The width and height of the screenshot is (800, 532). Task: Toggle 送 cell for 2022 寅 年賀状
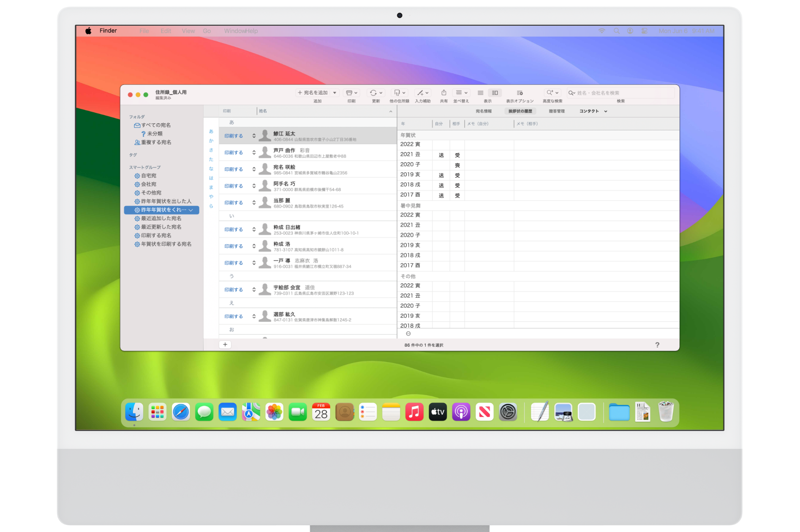coord(441,144)
